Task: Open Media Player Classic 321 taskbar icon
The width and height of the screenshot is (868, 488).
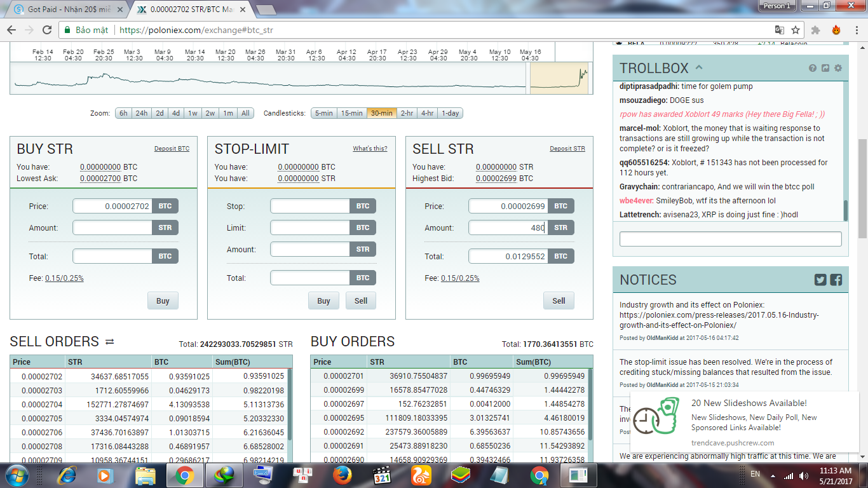Action: (382, 475)
